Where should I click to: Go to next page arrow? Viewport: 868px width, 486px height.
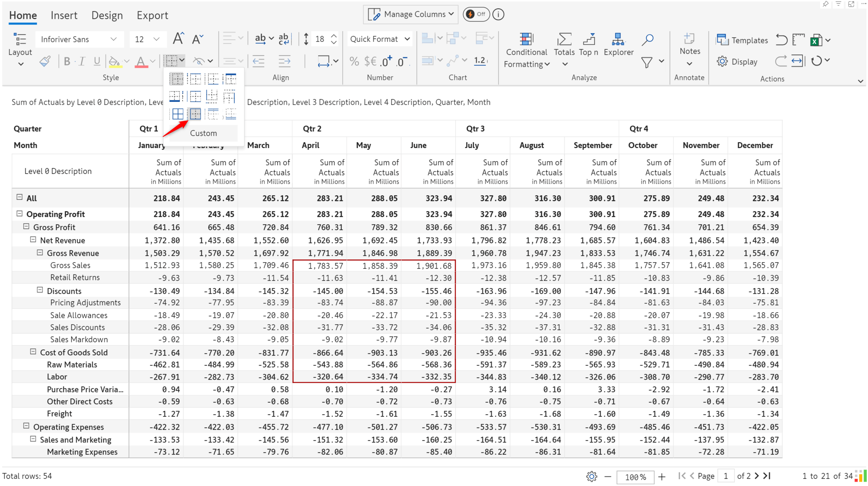click(x=757, y=476)
